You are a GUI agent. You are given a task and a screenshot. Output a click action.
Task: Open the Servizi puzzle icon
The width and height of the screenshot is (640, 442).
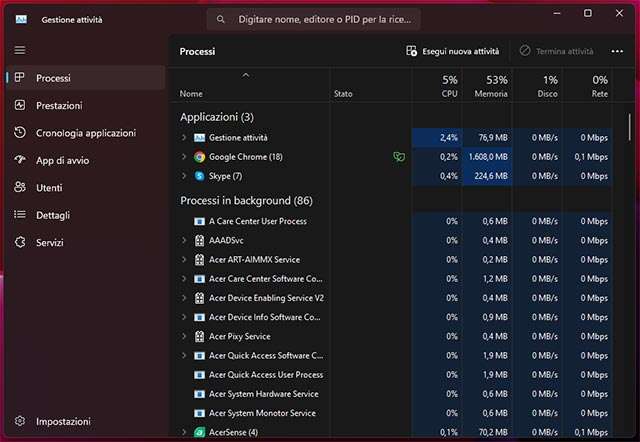coord(20,242)
